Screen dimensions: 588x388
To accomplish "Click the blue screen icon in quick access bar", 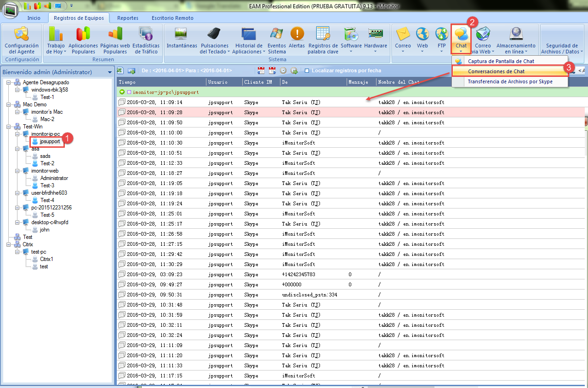I will [x=58, y=6].
